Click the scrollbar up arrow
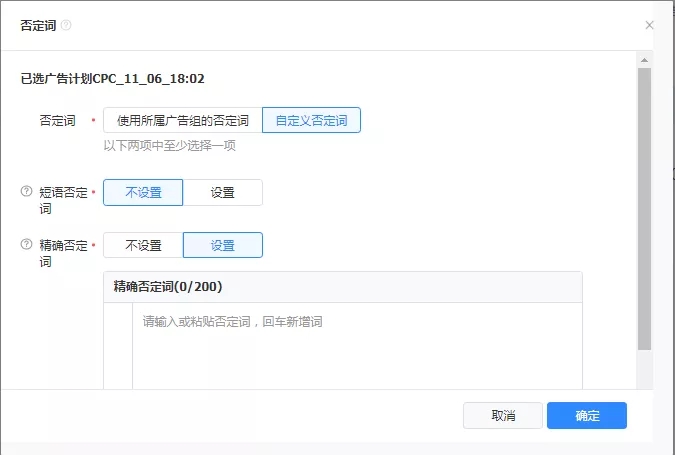The height and width of the screenshot is (455, 675). tap(645, 59)
